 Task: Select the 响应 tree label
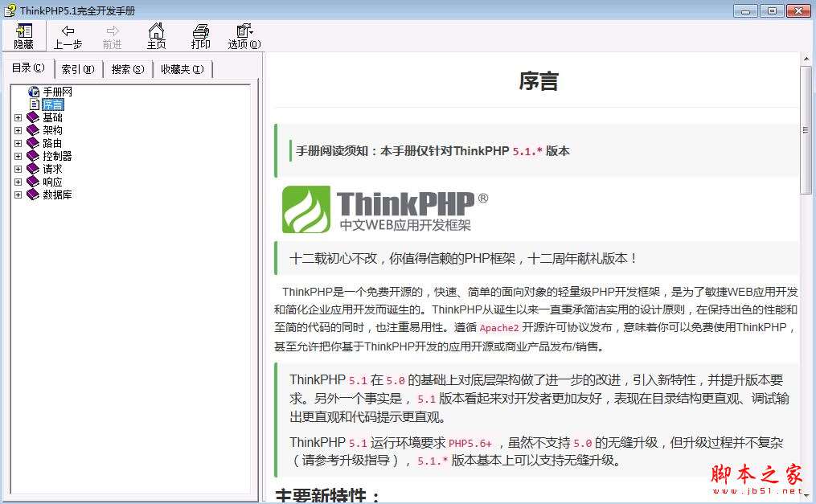click(52, 182)
